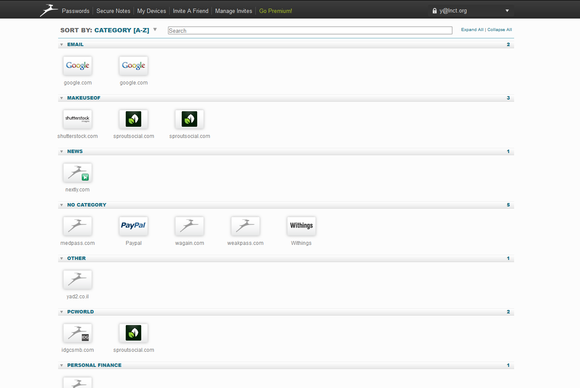Collapse the PERSONAL FINANCE section
Screen dimensions: 580x388
(61, 365)
